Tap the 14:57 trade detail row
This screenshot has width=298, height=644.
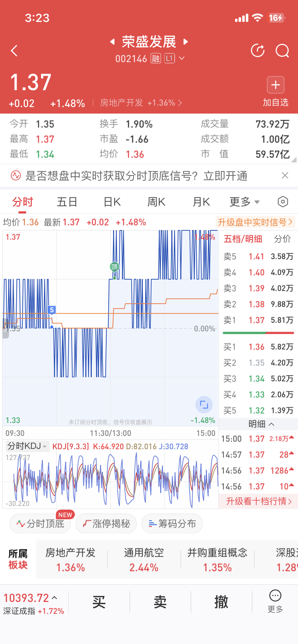click(258, 455)
